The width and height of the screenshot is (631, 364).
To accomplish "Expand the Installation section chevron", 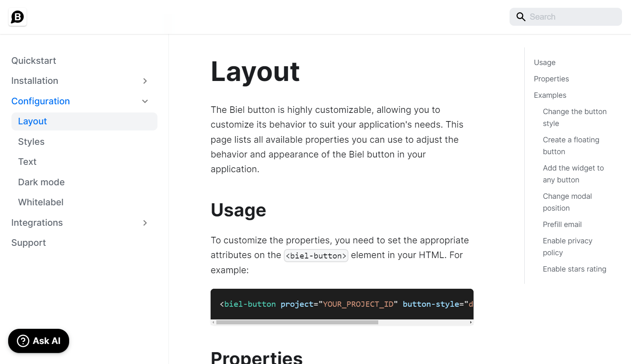I will click(145, 81).
